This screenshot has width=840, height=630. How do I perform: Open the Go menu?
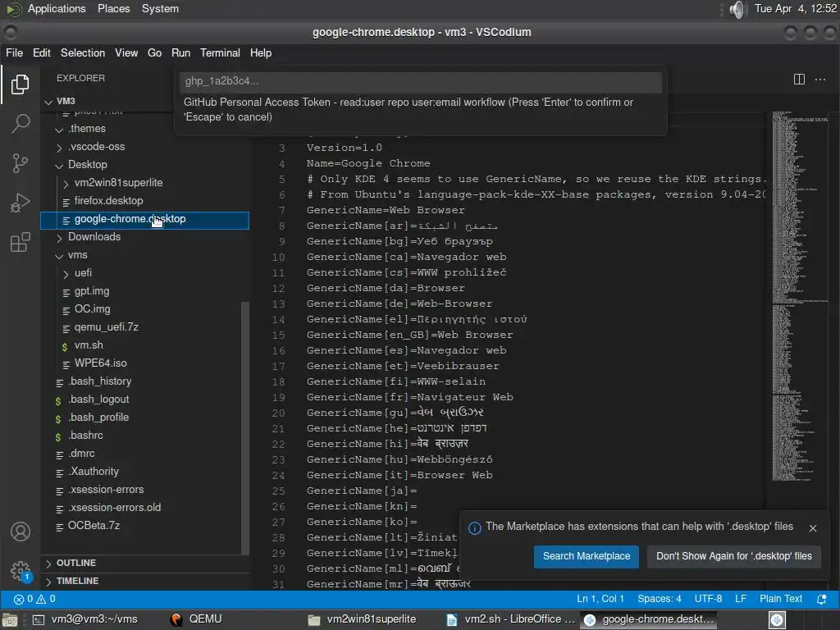click(154, 53)
